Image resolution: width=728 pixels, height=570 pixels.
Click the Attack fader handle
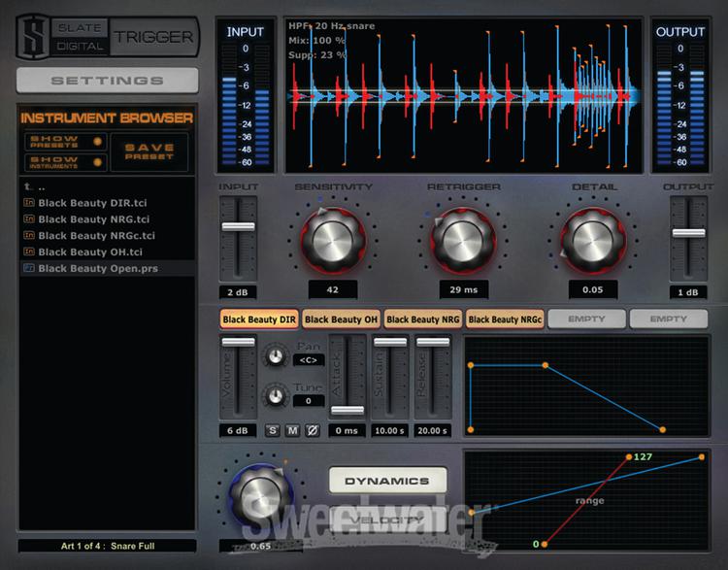[x=347, y=411]
